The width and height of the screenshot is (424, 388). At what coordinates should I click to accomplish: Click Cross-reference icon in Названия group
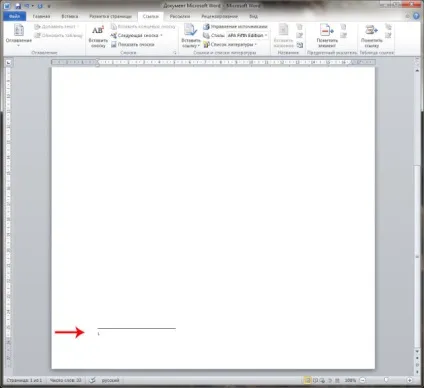299,44
